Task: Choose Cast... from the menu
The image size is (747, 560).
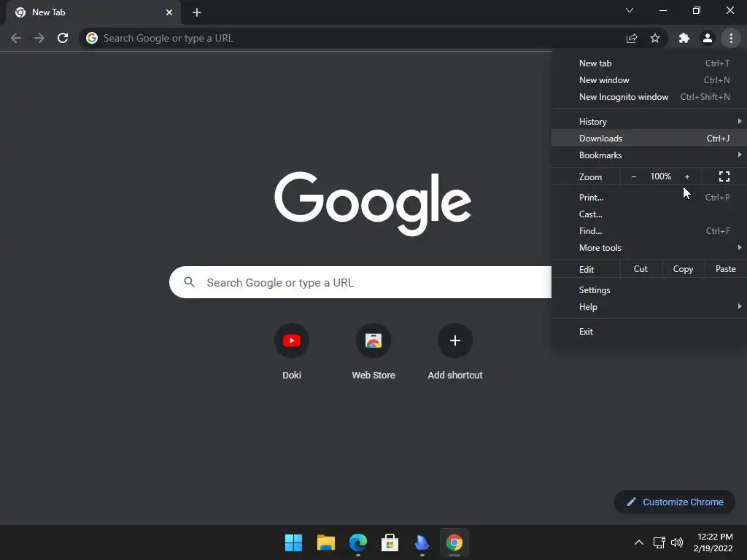Action: (649, 214)
